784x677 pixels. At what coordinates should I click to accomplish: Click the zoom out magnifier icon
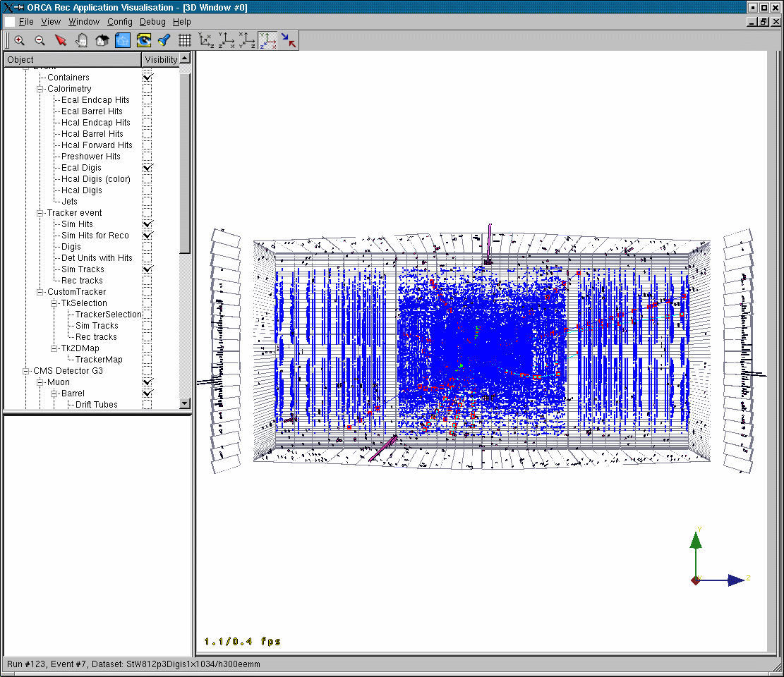click(x=40, y=41)
